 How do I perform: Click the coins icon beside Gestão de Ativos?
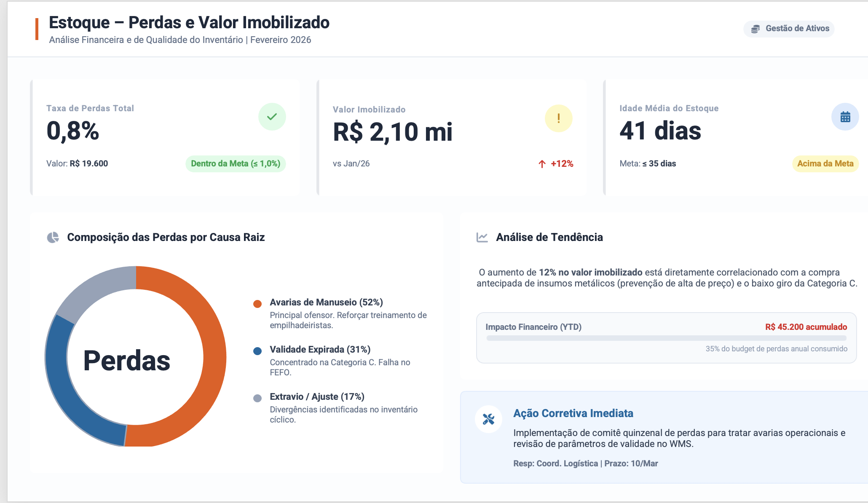coord(755,29)
